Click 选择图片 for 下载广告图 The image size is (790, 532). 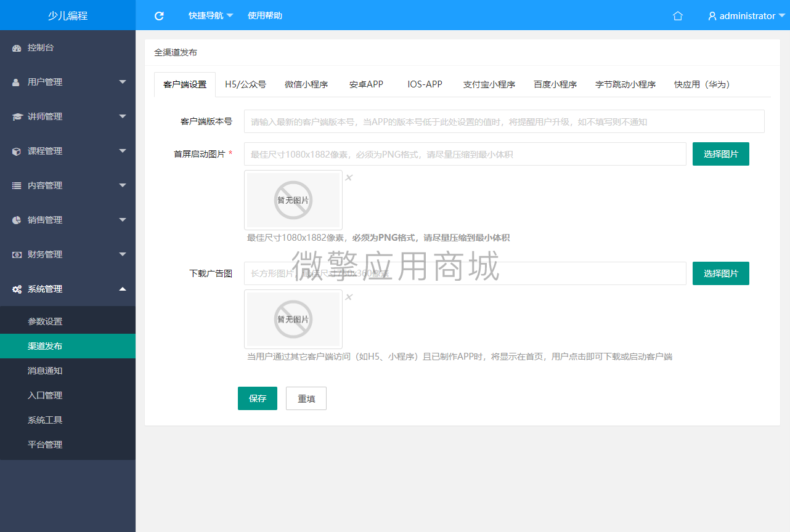click(x=721, y=273)
